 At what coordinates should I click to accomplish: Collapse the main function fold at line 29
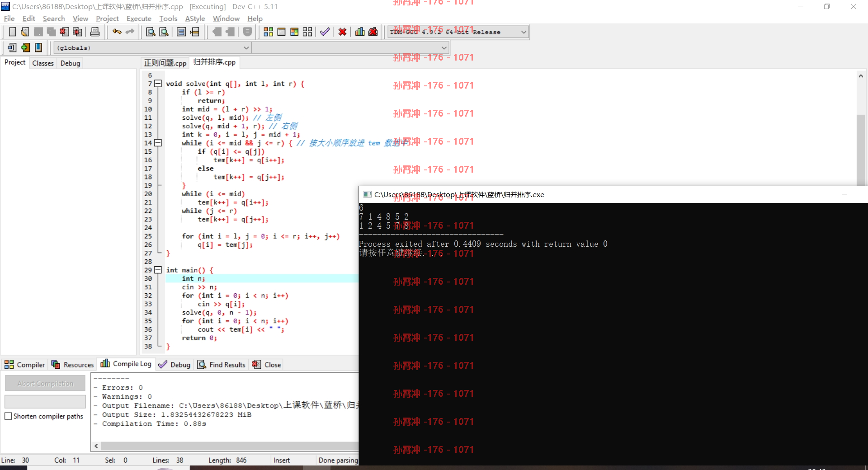[x=158, y=270]
